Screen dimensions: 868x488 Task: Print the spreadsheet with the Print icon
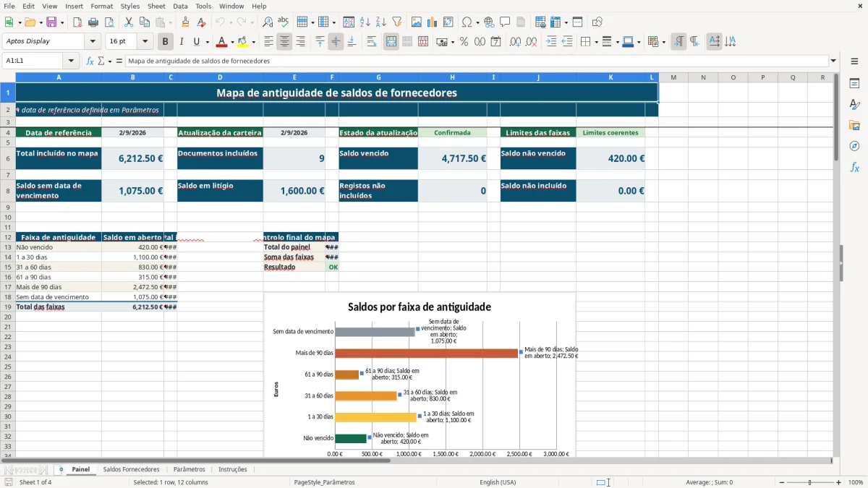(93, 22)
